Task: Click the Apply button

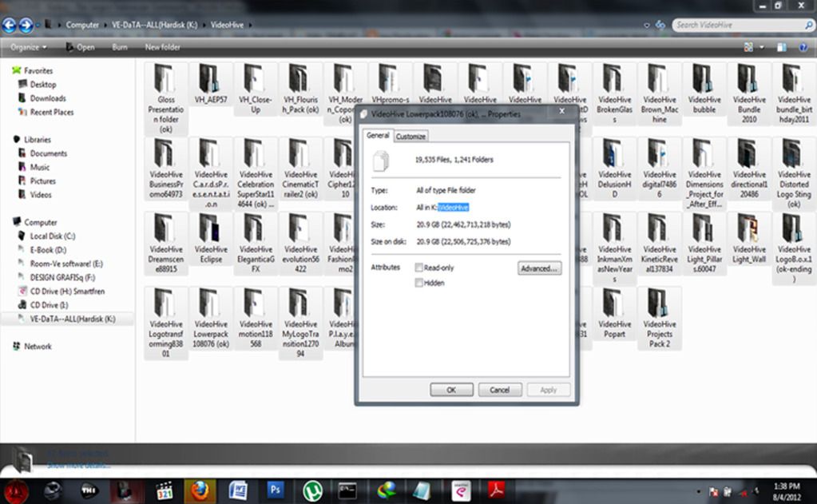Action: tap(548, 390)
